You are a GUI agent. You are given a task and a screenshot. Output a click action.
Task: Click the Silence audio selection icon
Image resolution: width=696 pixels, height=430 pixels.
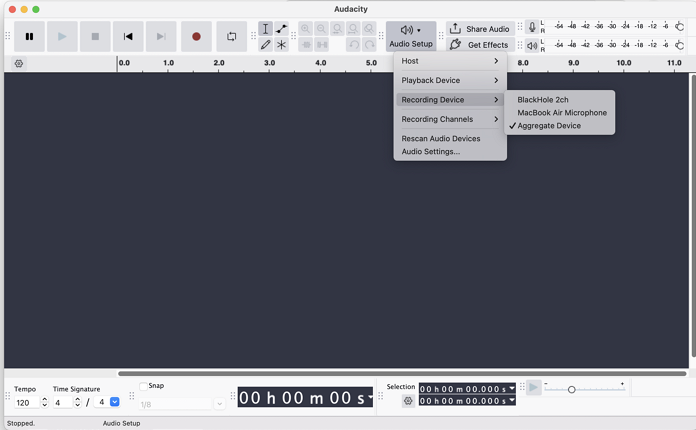[x=322, y=44]
